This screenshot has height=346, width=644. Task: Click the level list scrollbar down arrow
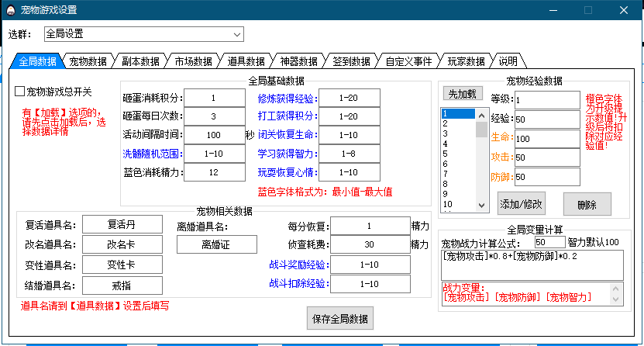[x=480, y=205]
